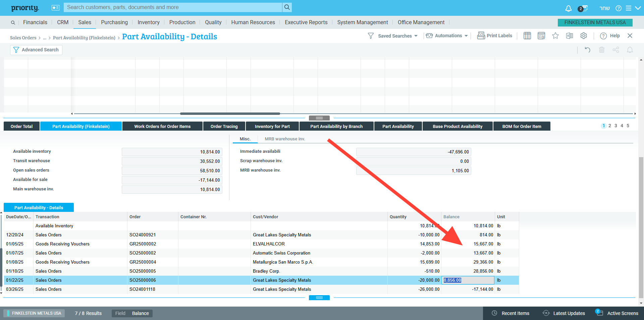Viewport: 644px width, 320px height.
Task: Switch to BOM for Order Item tab
Action: [522, 126]
